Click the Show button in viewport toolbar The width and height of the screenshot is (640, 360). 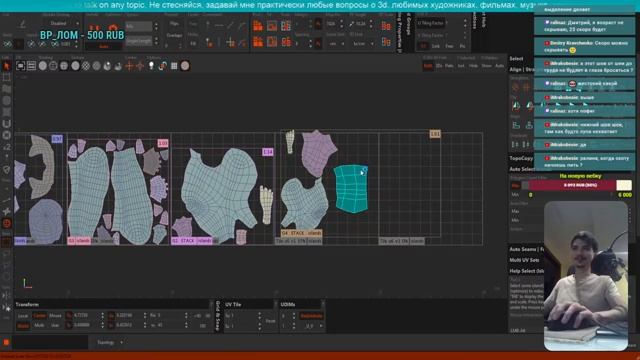pyautogui.click(x=487, y=66)
